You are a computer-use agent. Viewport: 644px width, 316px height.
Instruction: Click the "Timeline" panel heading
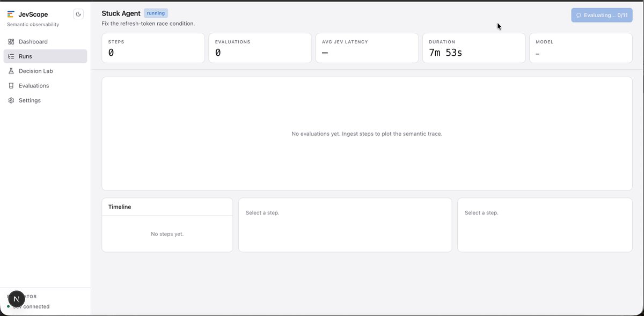pos(120,207)
